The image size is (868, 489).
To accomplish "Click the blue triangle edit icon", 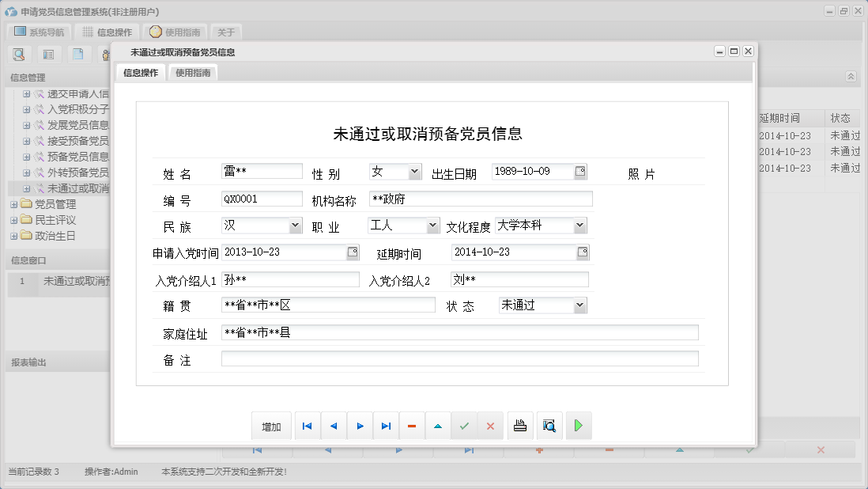I will (438, 426).
